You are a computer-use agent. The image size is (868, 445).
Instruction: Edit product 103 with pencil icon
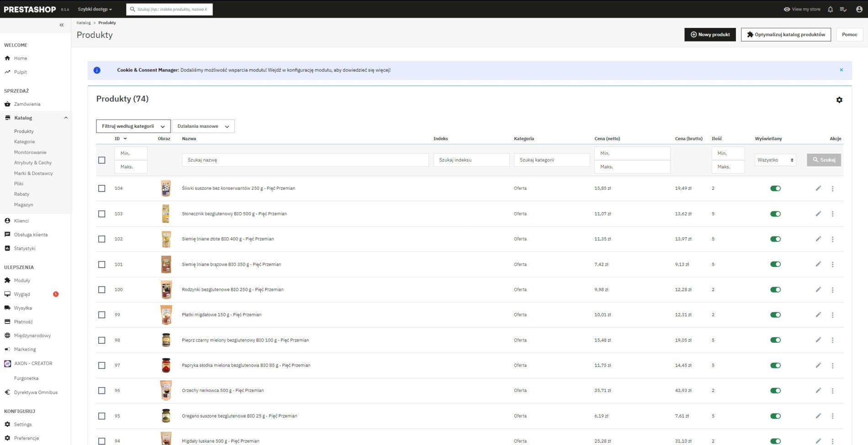pyautogui.click(x=818, y=214)
